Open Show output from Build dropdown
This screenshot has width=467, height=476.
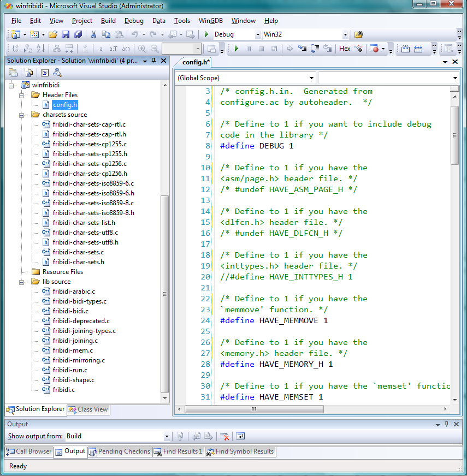coord(167,437)
